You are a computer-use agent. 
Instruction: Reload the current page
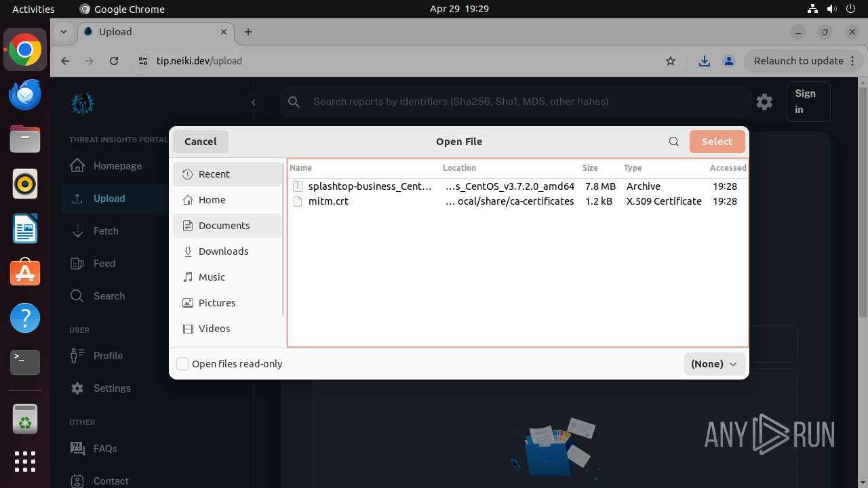click(x=114, y=61)
